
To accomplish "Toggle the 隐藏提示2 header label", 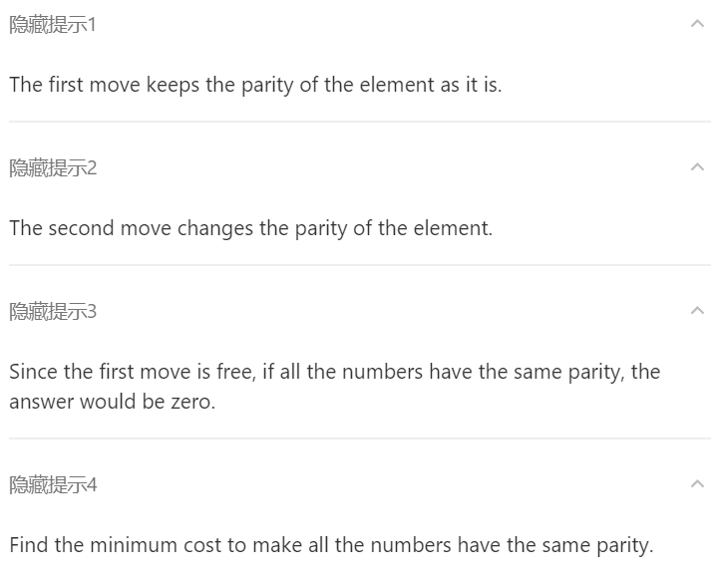I will point(53,168).
